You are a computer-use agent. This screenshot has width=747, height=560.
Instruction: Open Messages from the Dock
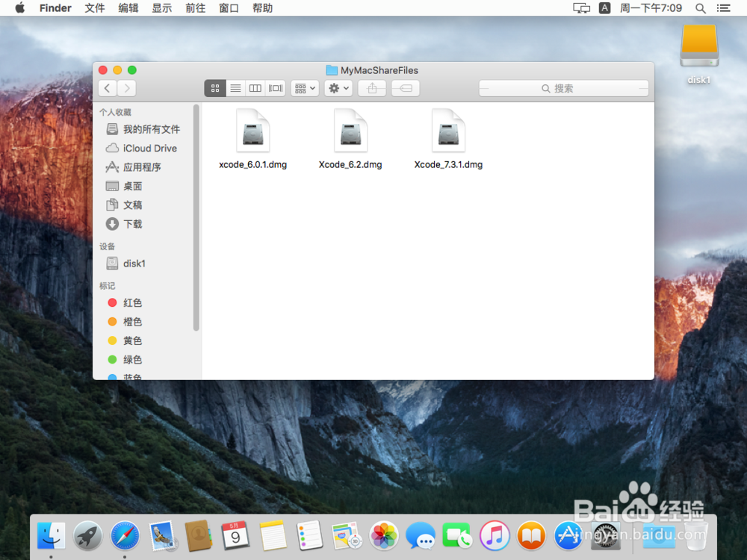[420, 535]
